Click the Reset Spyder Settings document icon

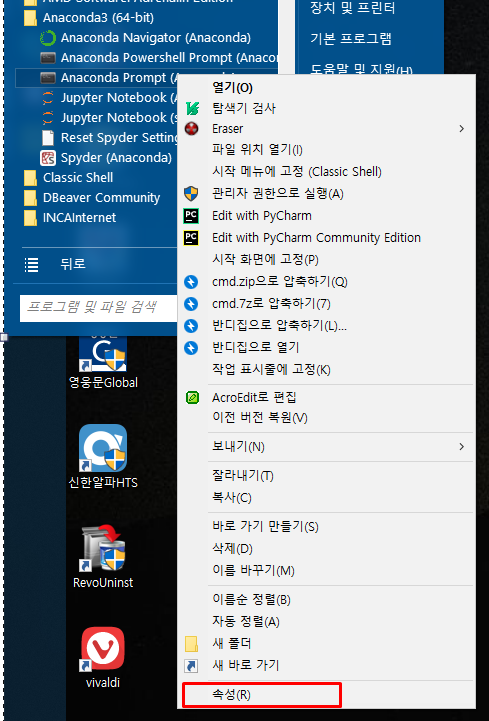48,137
